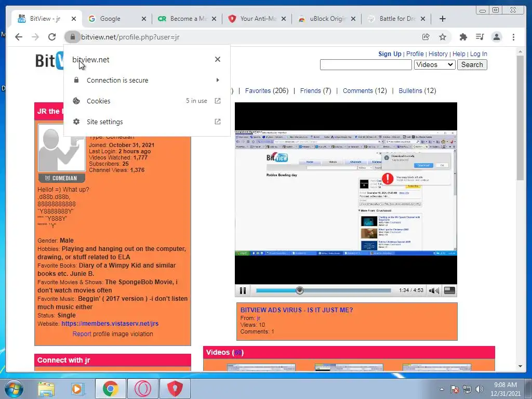532x399 pixels.
Task: Click the volume icon in system tray
Action: [x=480, y=389]
